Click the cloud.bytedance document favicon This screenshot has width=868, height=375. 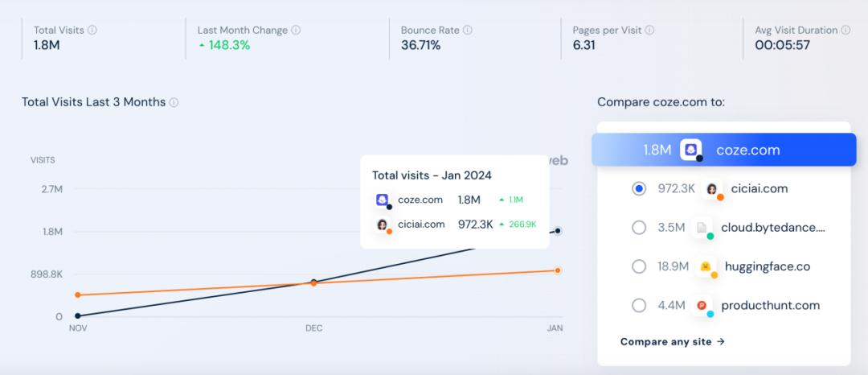702,228
